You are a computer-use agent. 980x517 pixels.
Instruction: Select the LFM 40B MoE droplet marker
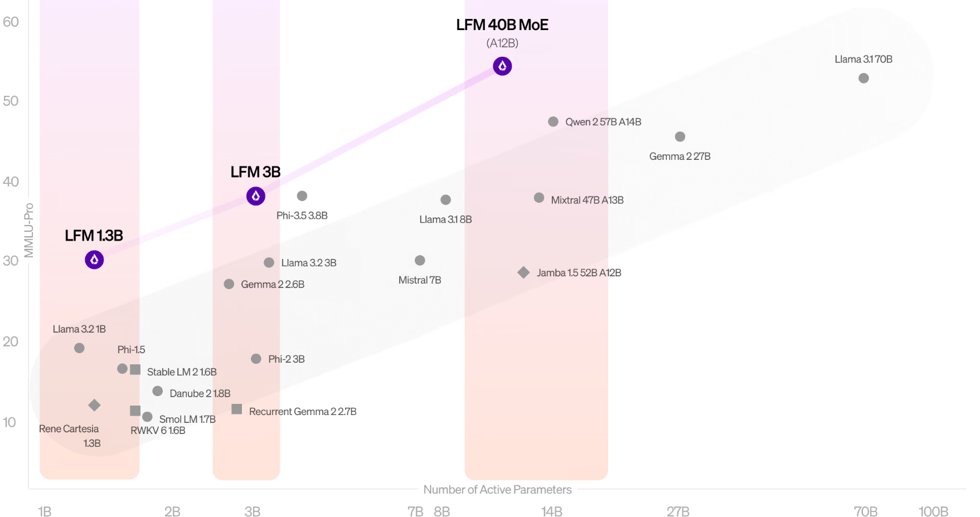coord(502,66)
